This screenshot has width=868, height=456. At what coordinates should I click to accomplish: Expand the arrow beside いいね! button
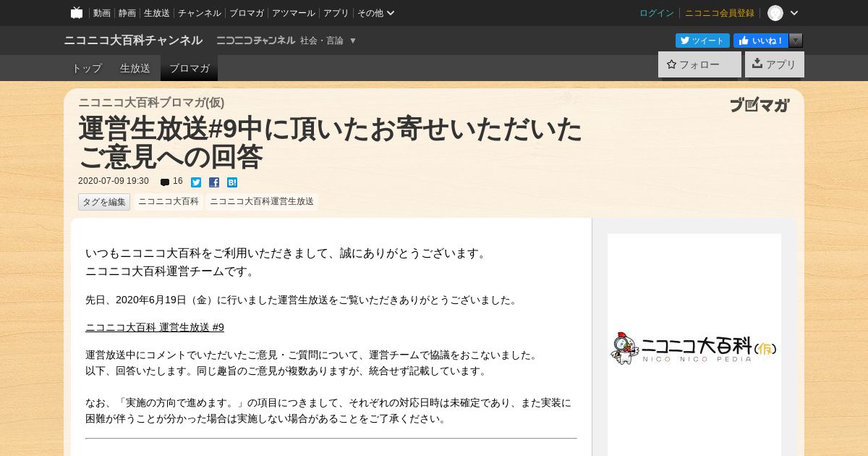click(x=796, y=41)
